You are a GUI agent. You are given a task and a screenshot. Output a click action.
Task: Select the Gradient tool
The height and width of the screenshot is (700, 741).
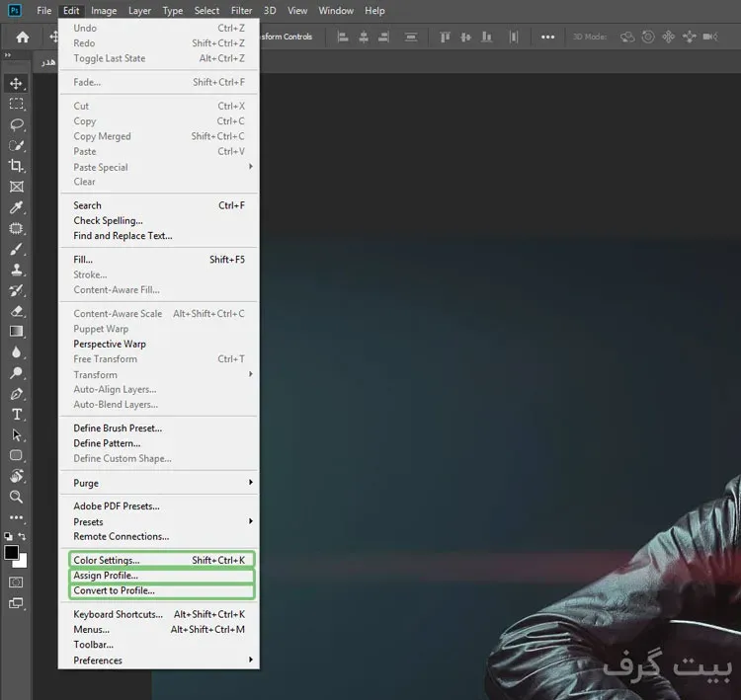[16, 332]
